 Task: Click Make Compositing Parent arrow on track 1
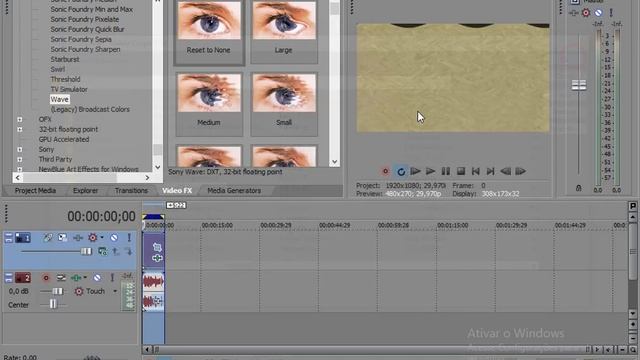(116, 251)
